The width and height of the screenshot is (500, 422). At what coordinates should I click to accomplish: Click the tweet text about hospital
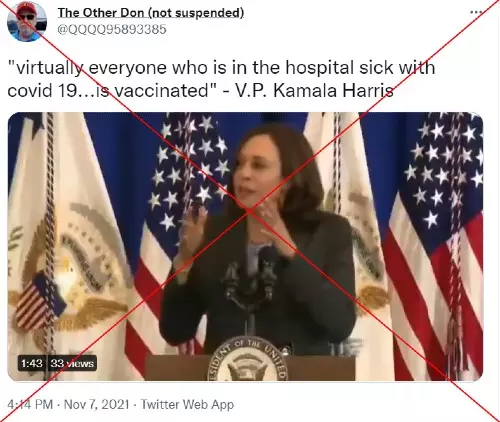point(221,79)
